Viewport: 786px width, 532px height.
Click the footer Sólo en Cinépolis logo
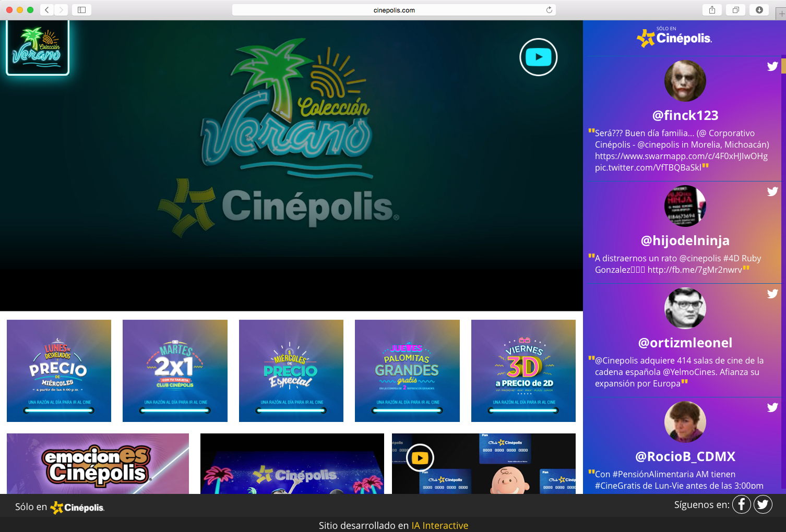[x=77, y=507]
